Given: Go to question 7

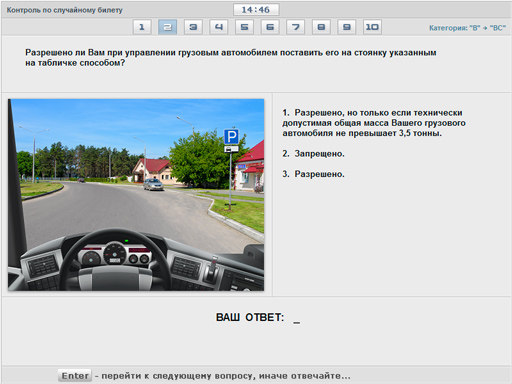Looking at the screenshot, I should (295, 27).
